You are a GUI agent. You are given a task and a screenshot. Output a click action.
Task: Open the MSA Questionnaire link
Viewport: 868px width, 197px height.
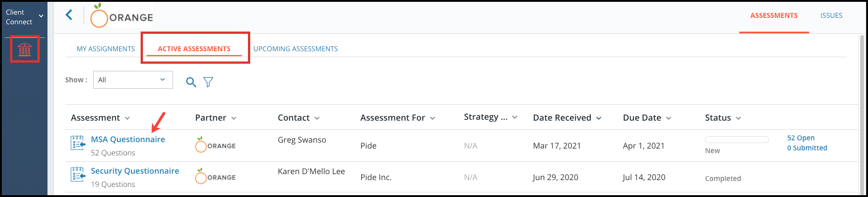[x=128, y=139]
